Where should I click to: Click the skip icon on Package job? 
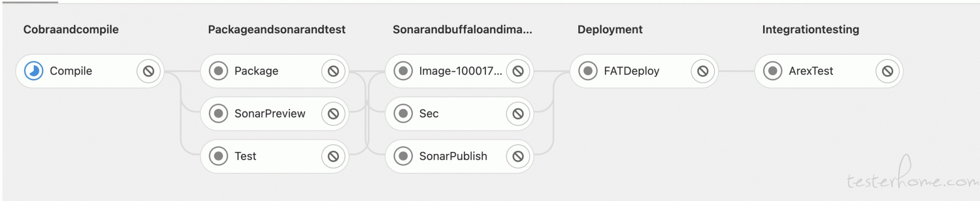point(333,71)
